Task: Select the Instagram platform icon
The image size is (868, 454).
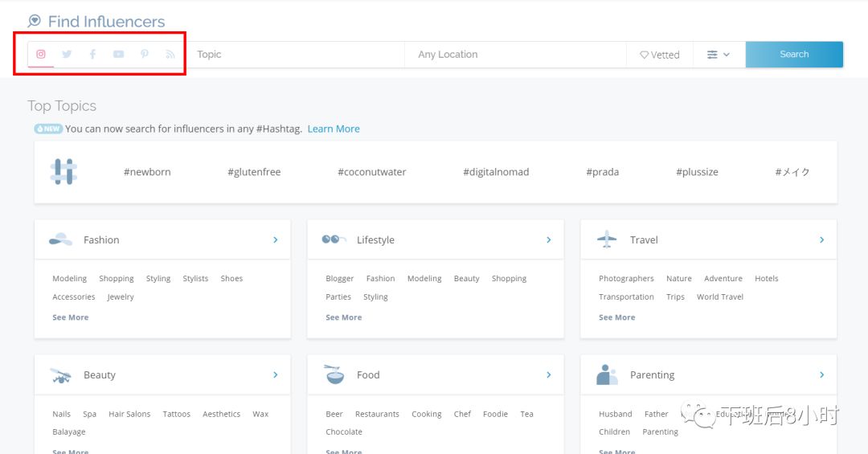Action: click(41, 55)
